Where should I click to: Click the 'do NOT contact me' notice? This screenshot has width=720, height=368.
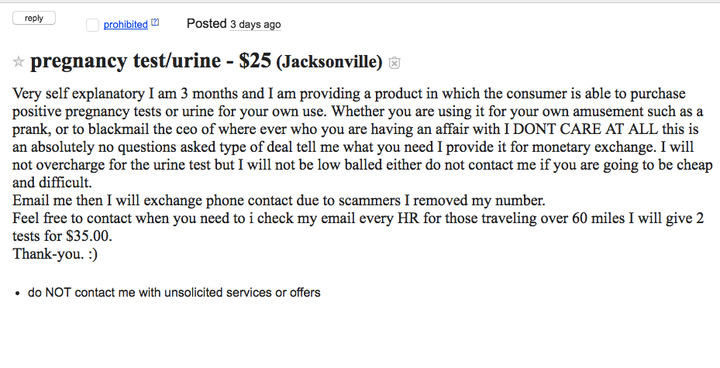coord(174,293)
